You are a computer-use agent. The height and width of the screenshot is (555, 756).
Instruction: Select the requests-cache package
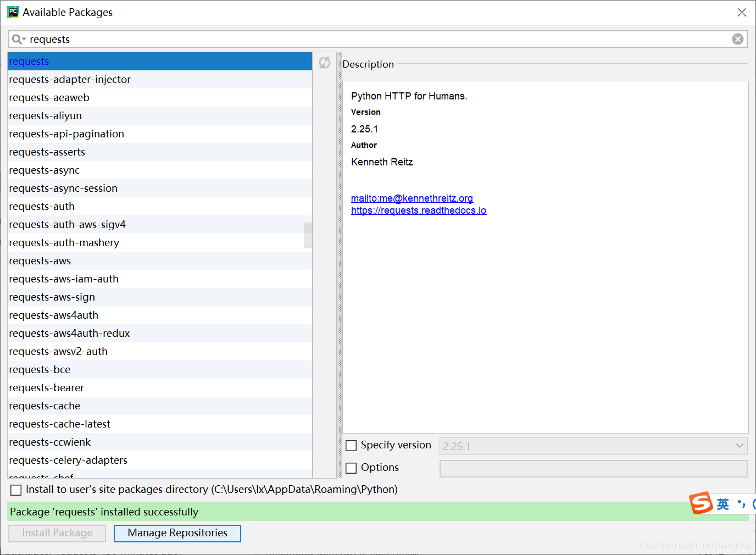click(160, 406)
